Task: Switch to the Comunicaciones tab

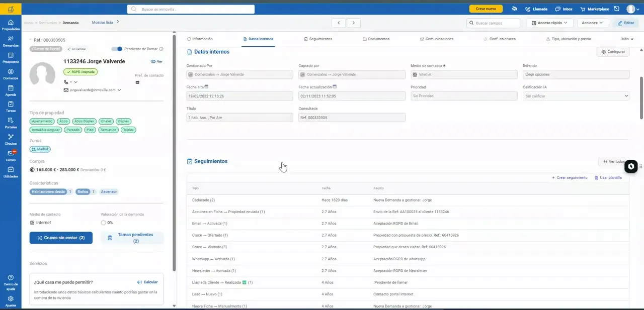Action: click(437, 39)
